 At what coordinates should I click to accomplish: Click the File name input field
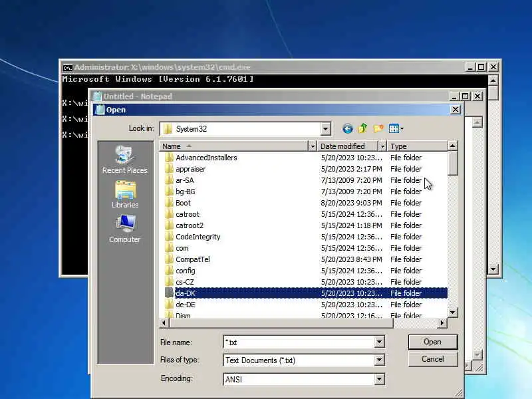(x=299, y=342)
